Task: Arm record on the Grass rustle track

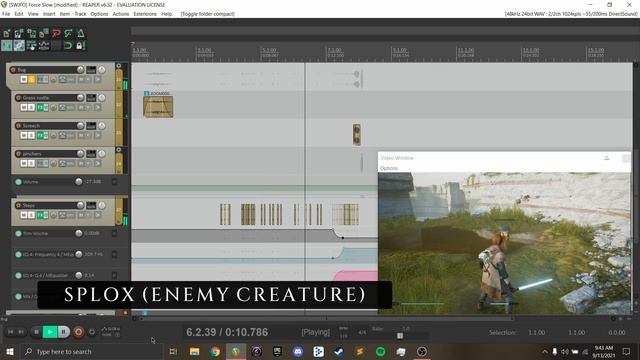Action: pyautogui.click(x=18, y=98)
